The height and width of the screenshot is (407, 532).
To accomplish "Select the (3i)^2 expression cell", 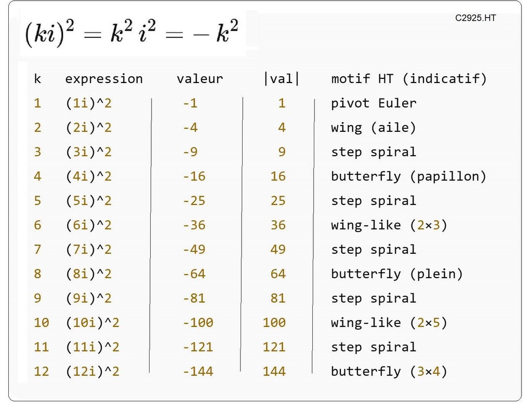I will [88, 152].
